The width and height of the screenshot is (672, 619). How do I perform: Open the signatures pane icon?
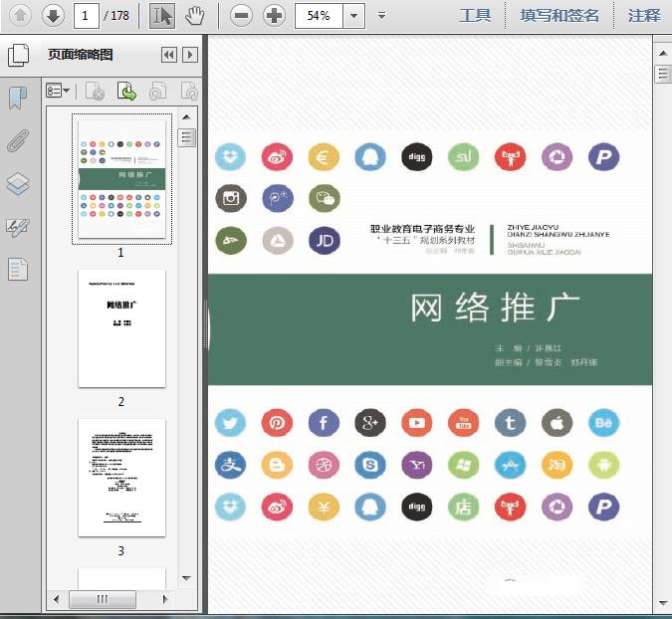coord(19,228)
